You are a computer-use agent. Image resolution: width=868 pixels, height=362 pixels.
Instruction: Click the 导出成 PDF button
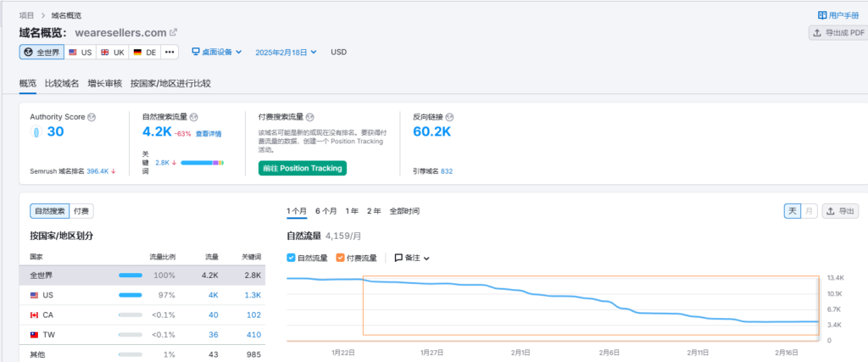pos(837,33)
